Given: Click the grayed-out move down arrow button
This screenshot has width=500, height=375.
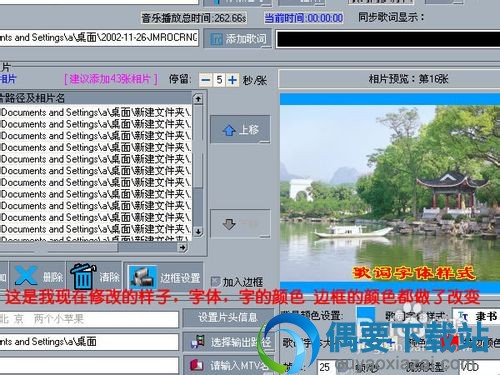Looking at the screenshot, I should [x=240, y=224].
